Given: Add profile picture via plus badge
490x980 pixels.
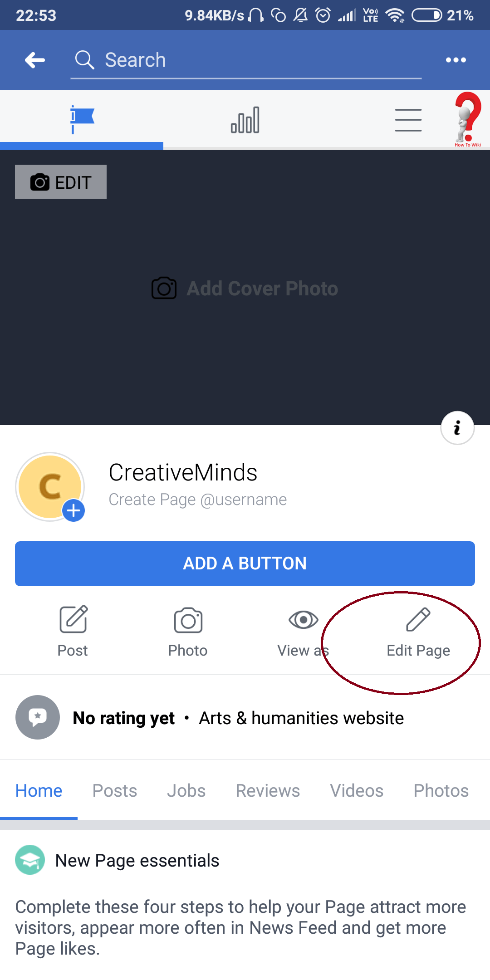Looking at the screenshot, I should [73, 511].
